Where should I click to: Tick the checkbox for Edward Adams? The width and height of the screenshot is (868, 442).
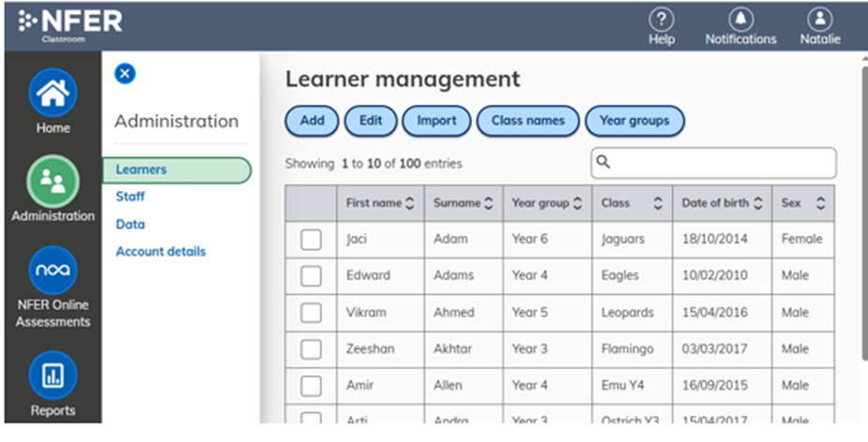[x=311, y=276]
